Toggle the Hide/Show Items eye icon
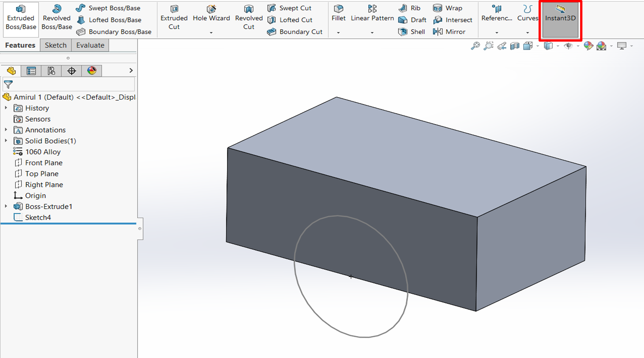This screenshot has width=644, height=358. tap(568, 45)
